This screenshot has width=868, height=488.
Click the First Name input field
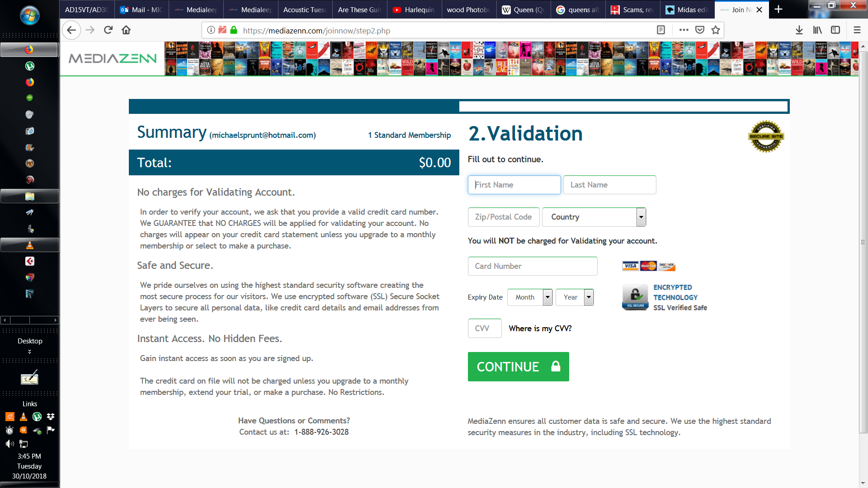pyautogui.click(x=514, y=184)
